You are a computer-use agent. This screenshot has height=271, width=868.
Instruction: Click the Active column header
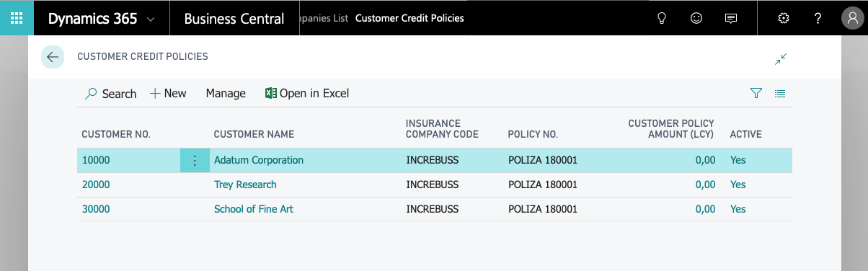pyautogui.click(x=745, y=134)
